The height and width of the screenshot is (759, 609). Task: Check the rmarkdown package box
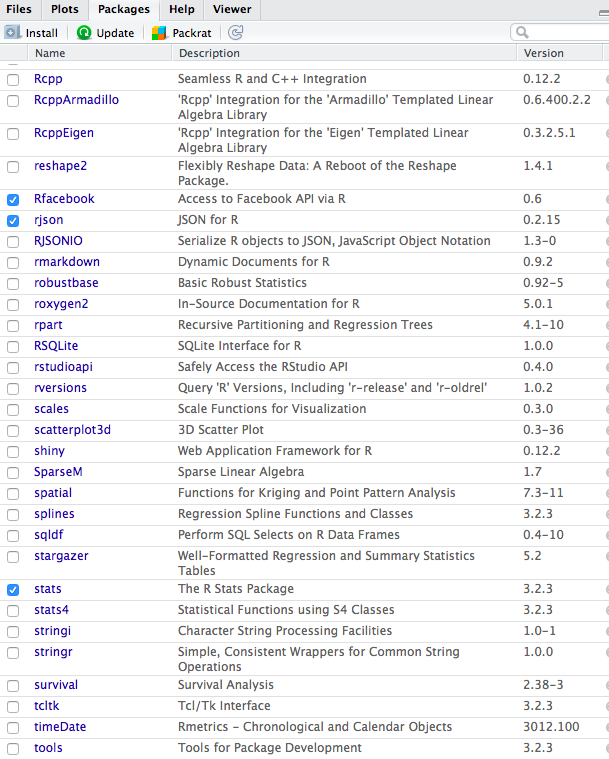[13, 262]
